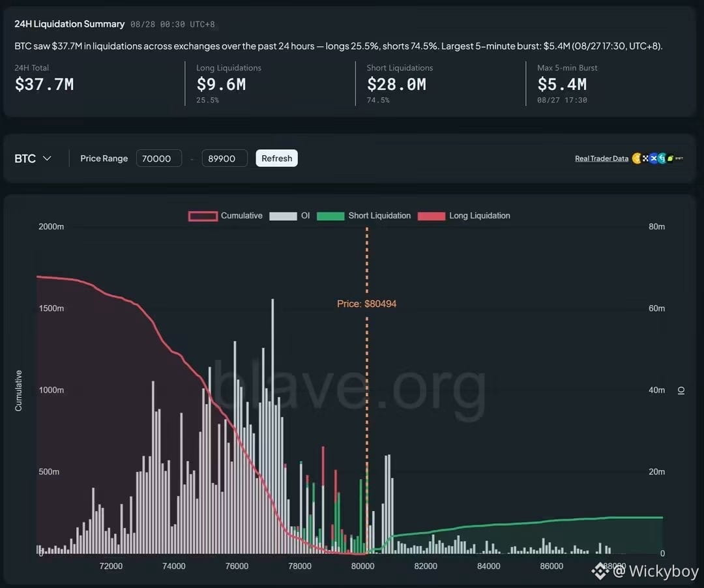Click the $5.4M max burst value
Viewport: 704px width, 588px height.
pyautogui.click(x=562, y=84)
